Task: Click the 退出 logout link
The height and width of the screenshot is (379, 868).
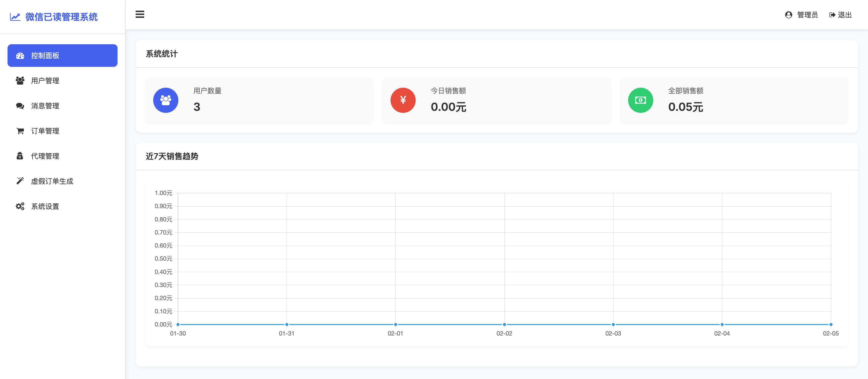Action: click(844, 15)
